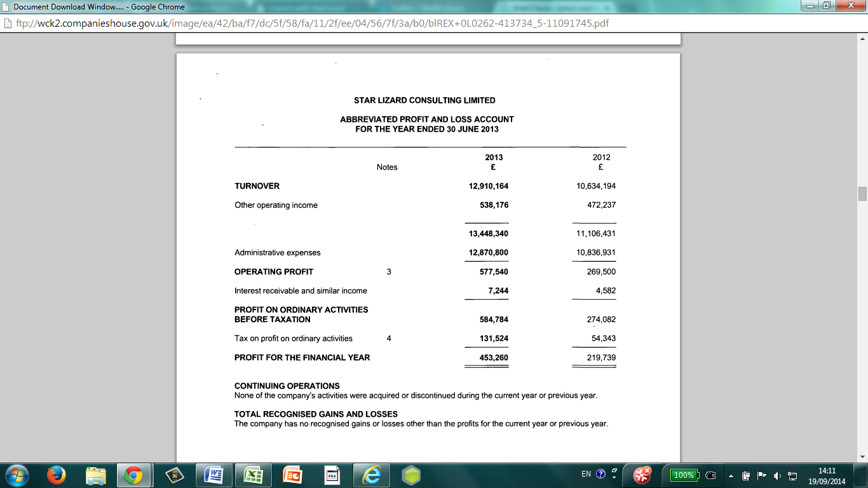Click the 4,582 figure

coord(605,291)
